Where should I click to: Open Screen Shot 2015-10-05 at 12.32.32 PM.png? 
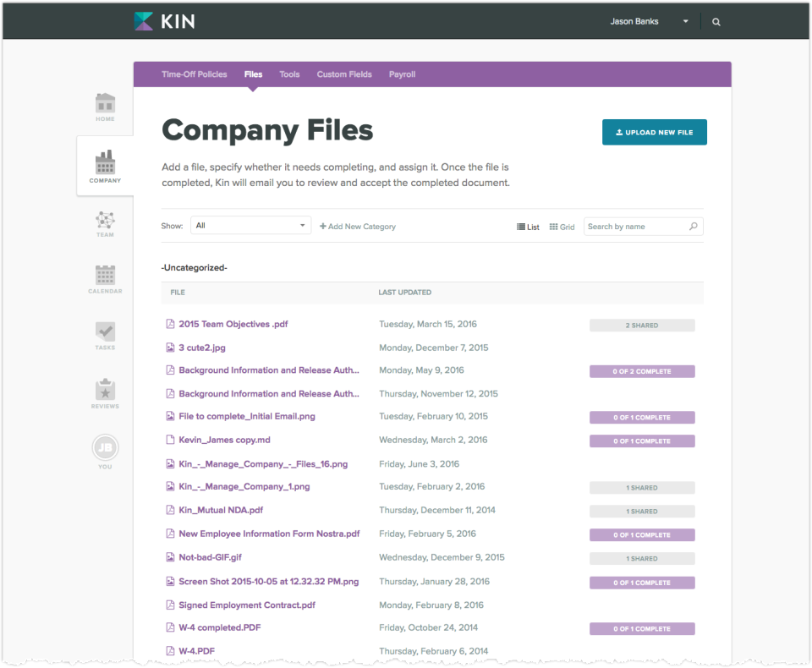(269, 582)
